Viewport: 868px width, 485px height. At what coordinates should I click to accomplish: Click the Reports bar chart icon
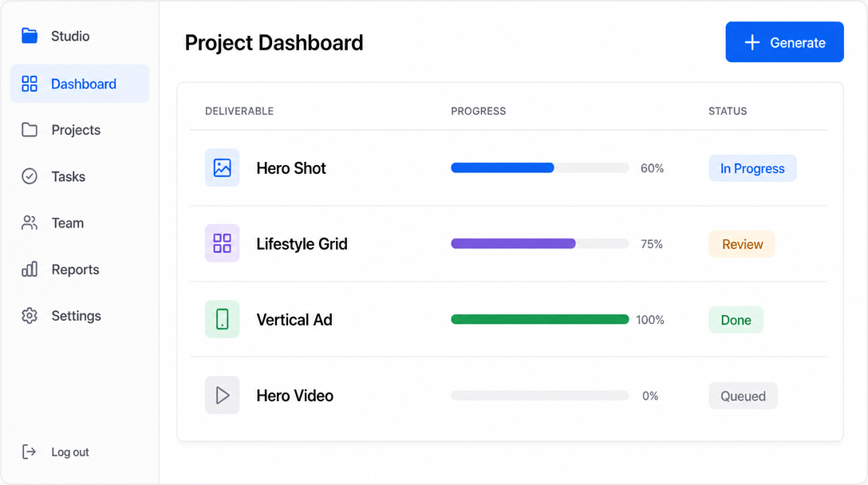point(30,269)
